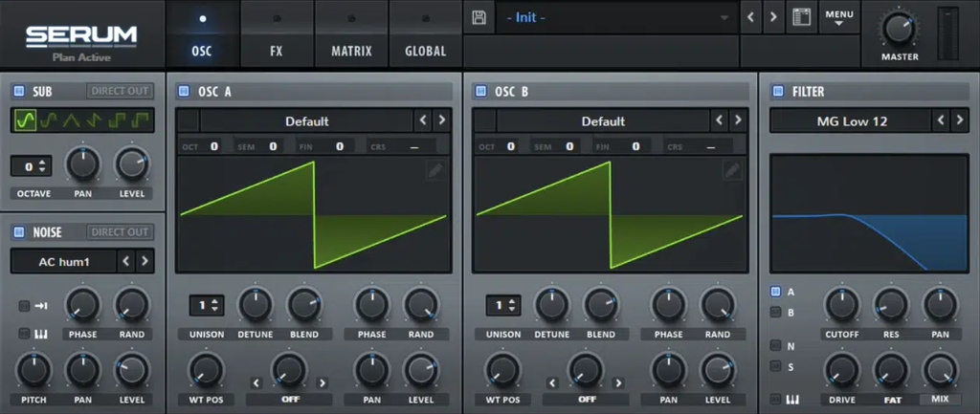The width and height of the screenshot is (980, 414).
Task: Choose previous filter type arrow
Action: (942, 120)
